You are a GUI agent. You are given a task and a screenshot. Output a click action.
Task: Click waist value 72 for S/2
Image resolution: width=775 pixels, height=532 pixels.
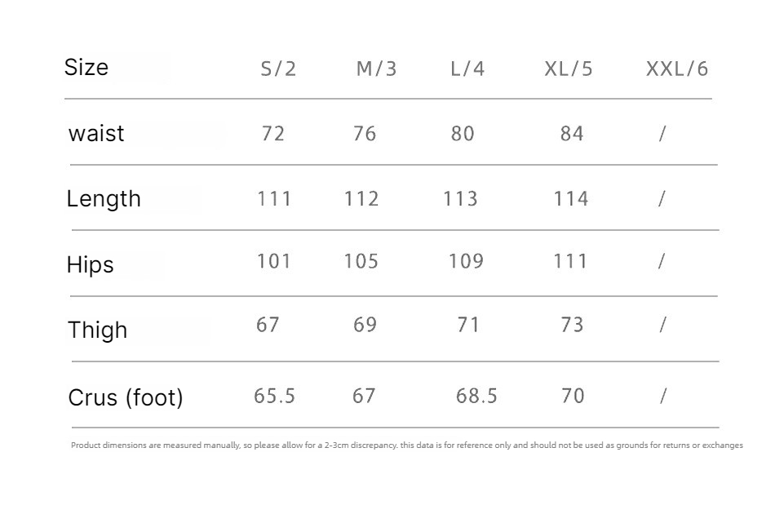[x=272, y=134]
